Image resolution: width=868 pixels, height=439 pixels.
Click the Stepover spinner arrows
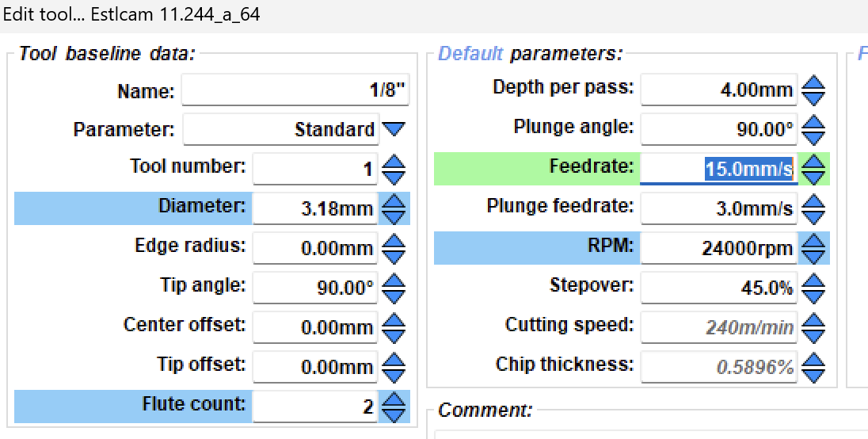(x=814, y=288)
